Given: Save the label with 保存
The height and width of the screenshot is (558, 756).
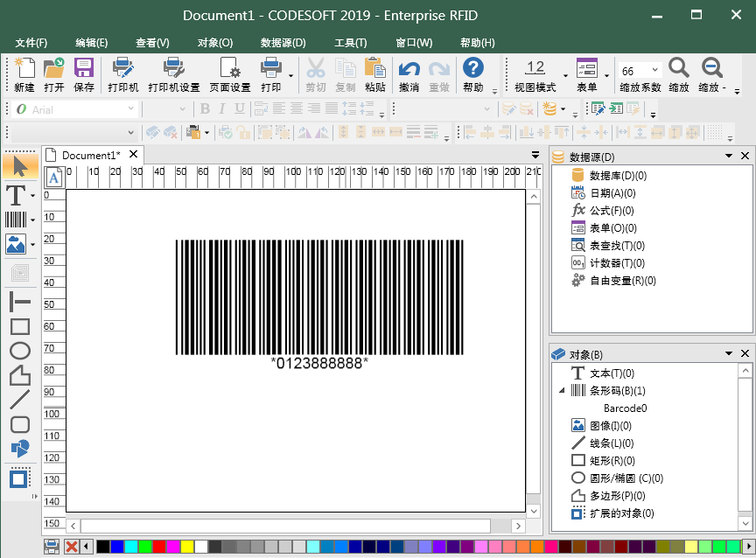Looking at the screenshot, I should tap(84, 74).
